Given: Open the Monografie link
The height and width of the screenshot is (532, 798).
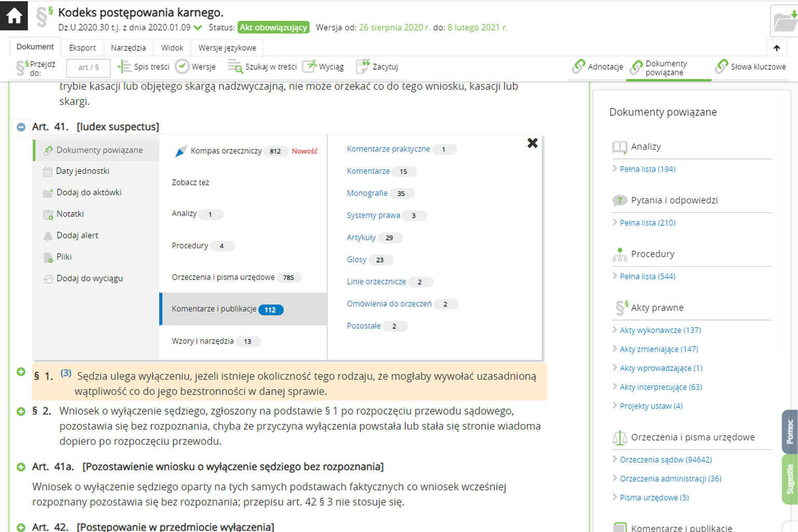Looking at the screenshot, I should (367, 193).
